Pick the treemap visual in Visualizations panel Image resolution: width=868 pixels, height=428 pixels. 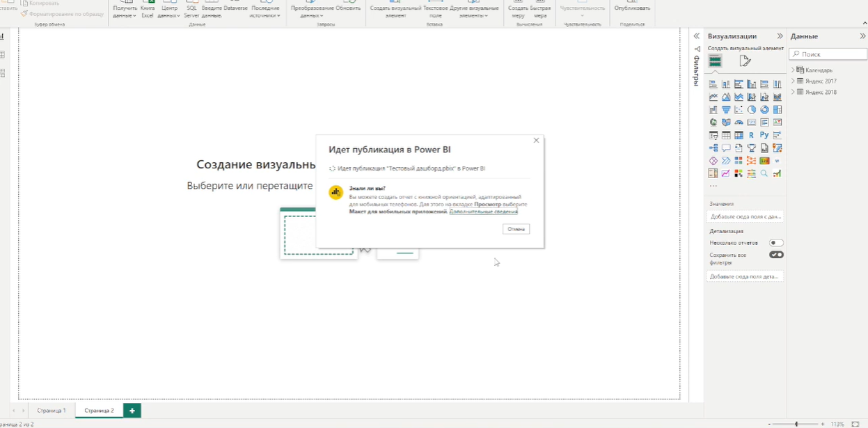(x=777, y=109)
